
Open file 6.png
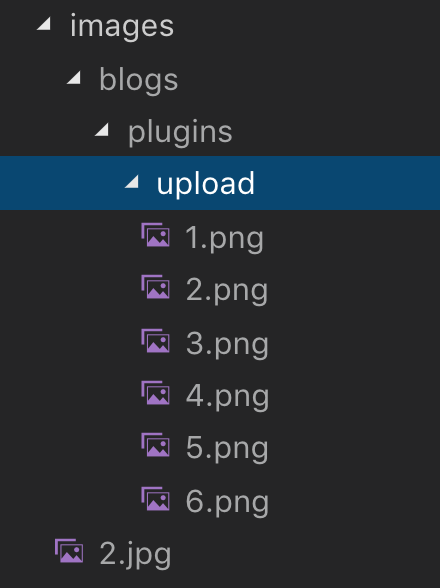pyautogui.click(x=227, y=502)
